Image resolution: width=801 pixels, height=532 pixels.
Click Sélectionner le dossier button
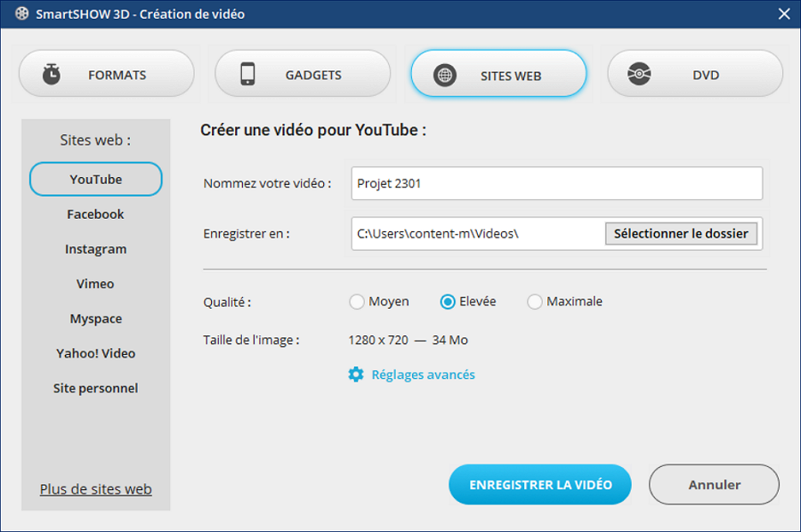point(681,234)
